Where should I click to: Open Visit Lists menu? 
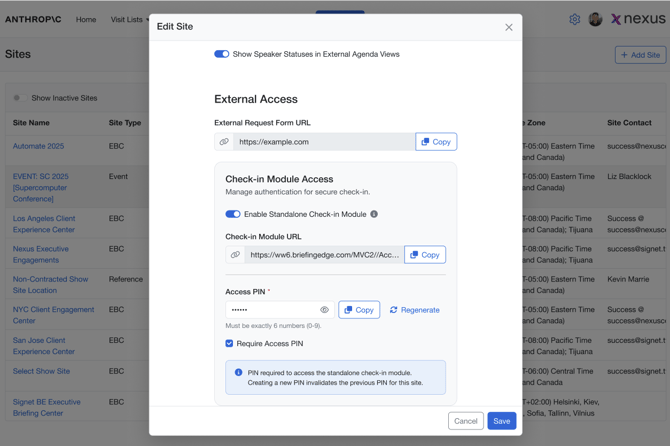coord(129,19)
